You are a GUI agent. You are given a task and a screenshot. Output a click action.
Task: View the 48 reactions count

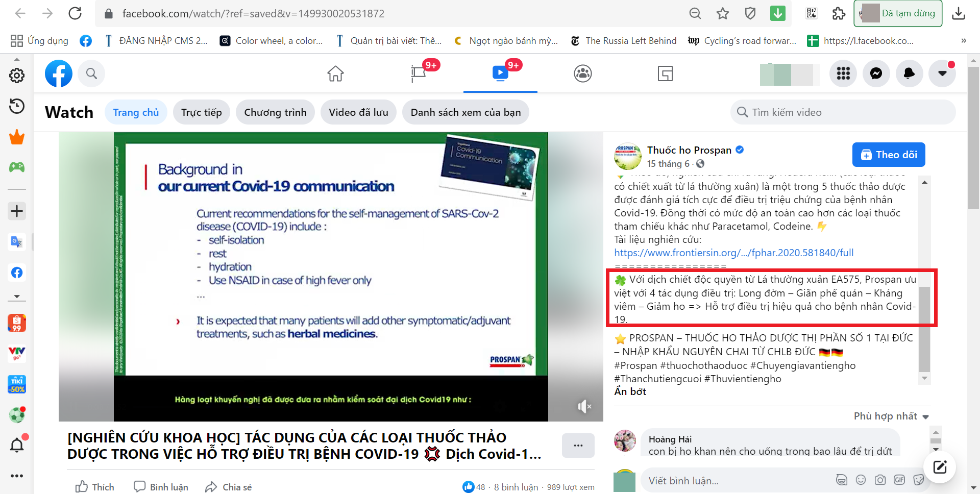[474, 487]
